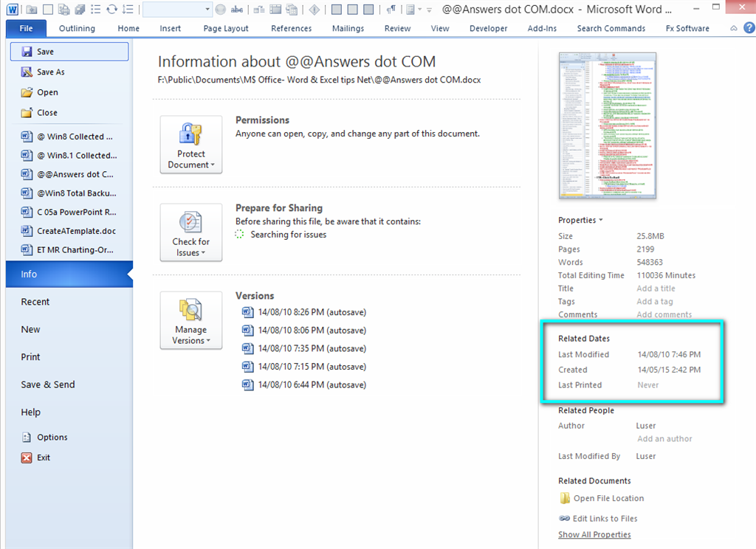Open the 8:06 PM autosave version
Viewport: 756px width, 549px height.
pyautogui.click(x=303, y=330)
